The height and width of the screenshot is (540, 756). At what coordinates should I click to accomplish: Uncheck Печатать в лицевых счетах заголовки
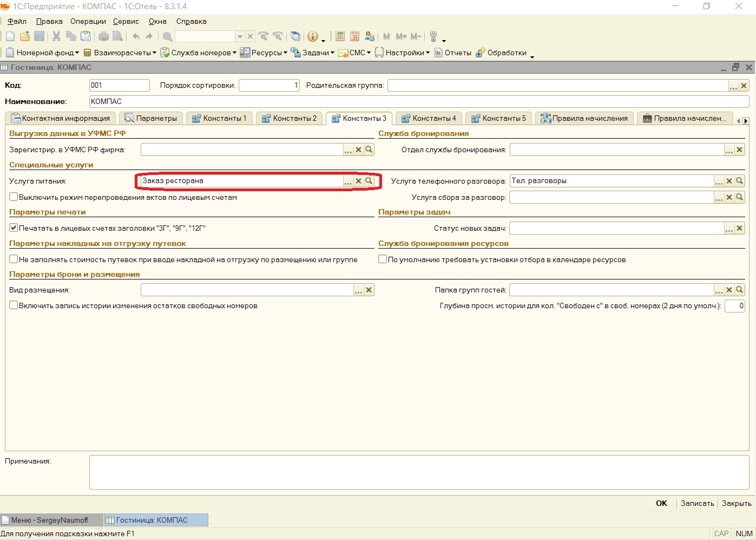click(14, 228)
